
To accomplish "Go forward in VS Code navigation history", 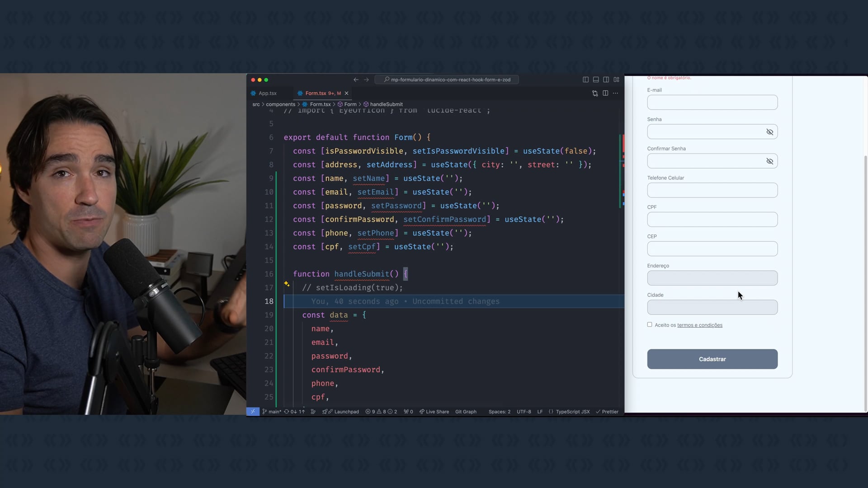I will coord(366,80).
